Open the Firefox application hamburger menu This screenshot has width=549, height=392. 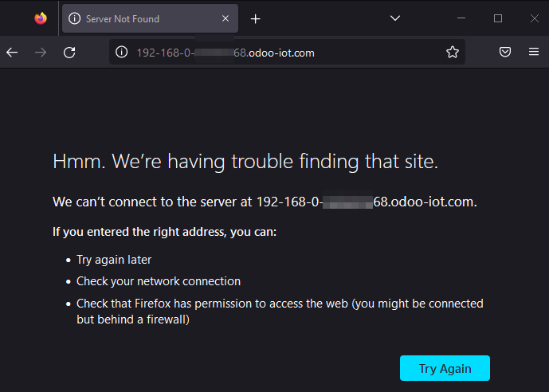coord(534,53)
